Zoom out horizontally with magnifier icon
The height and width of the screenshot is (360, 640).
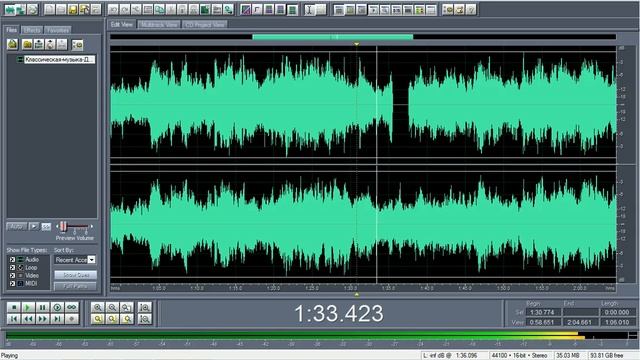[x=112, y=307]
